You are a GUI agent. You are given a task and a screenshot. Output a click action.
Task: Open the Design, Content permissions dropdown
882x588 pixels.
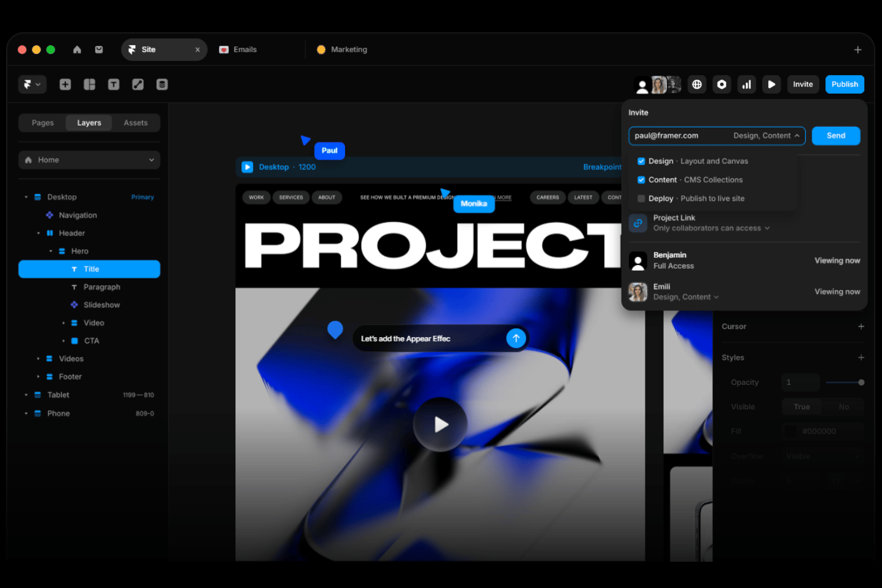[x=766, y=136]
